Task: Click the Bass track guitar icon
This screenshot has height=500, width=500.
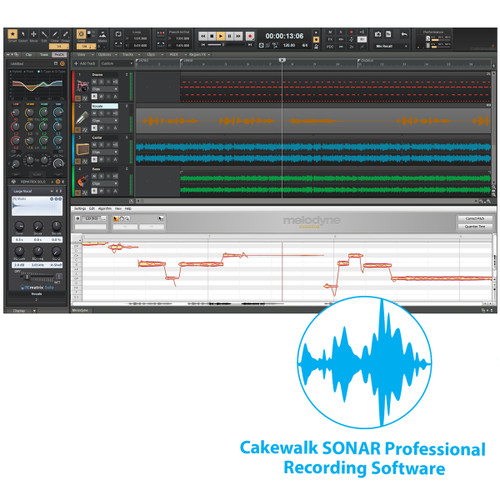Action: point(82,181)
